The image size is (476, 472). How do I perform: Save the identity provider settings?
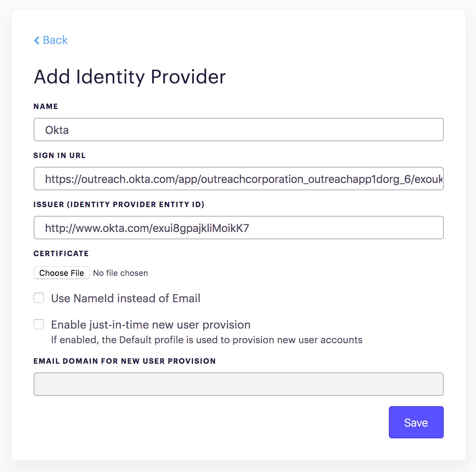[416, 422]
